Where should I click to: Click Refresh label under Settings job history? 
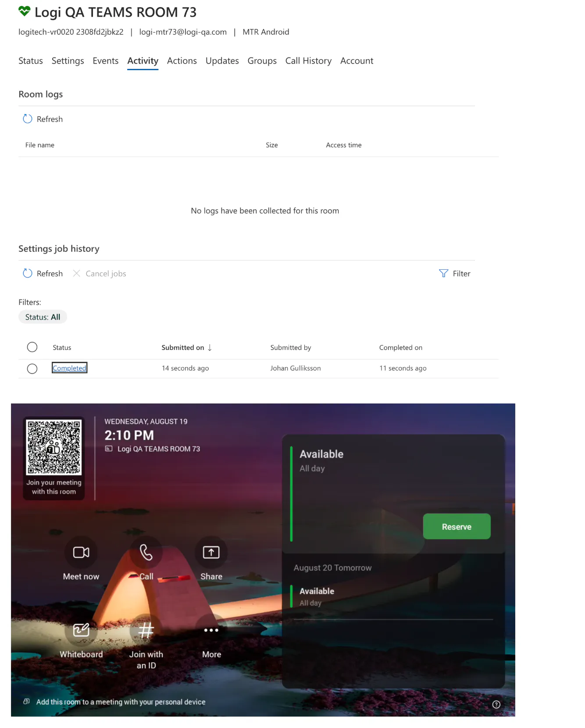tap(50, 274)
